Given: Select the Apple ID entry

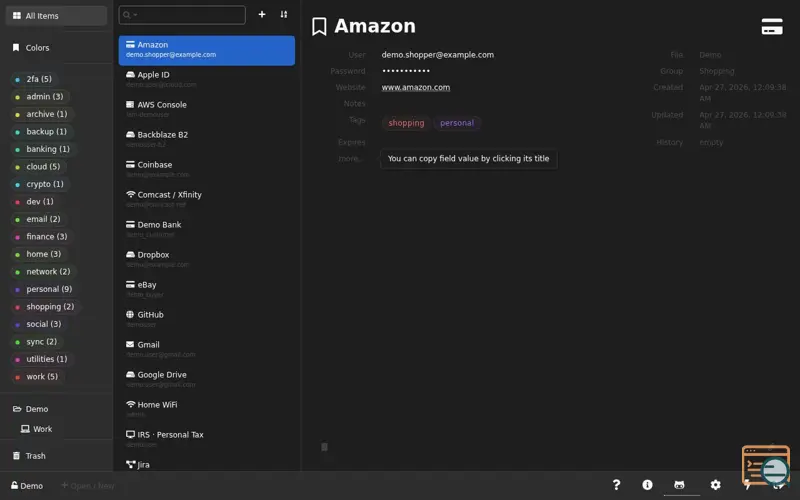Looking at the screenshot, I should click(x=207, y=79).
